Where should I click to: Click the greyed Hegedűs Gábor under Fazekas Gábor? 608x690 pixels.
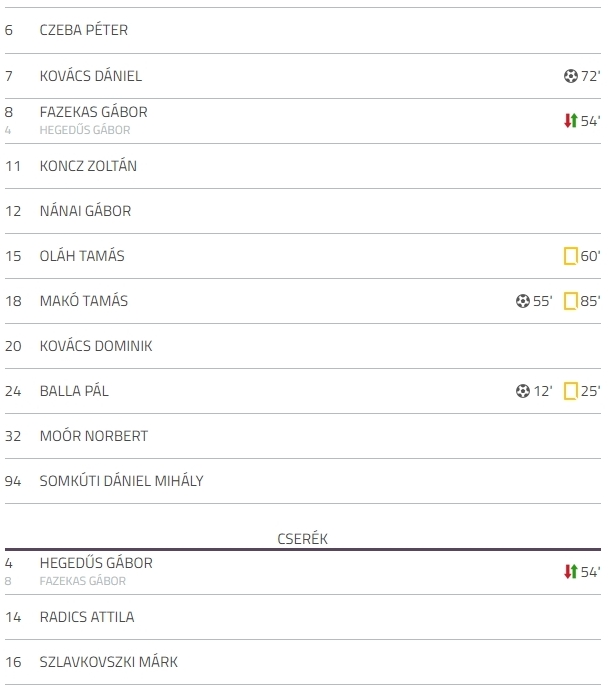tap(85, 130)
